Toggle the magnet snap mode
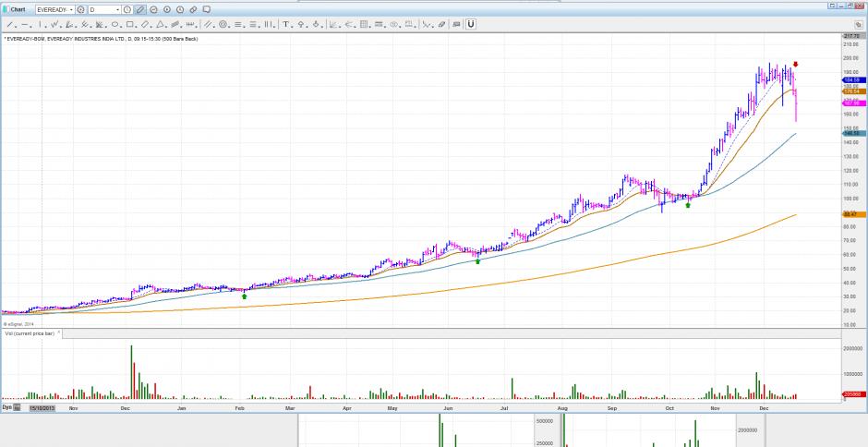The image size is (868, 447). pyautogui.click(x=471, y=24)
